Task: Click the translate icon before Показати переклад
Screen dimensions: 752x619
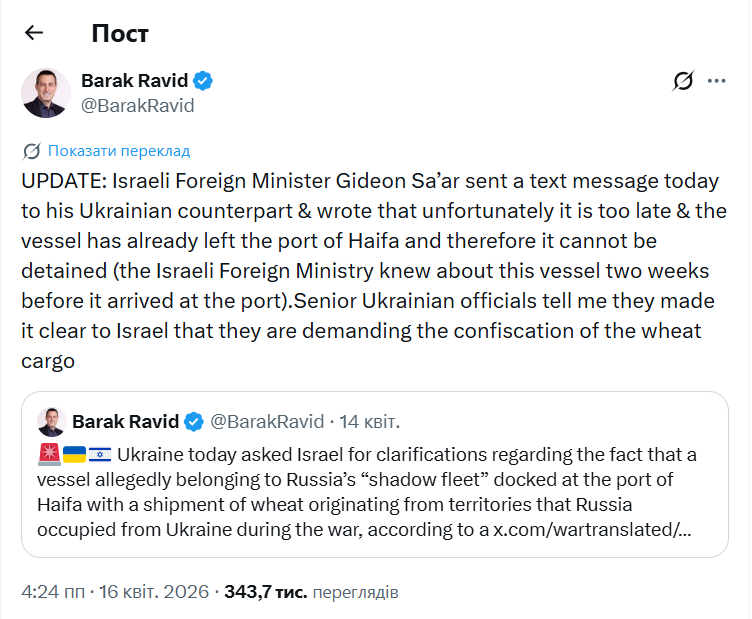Action: (32, 151)
